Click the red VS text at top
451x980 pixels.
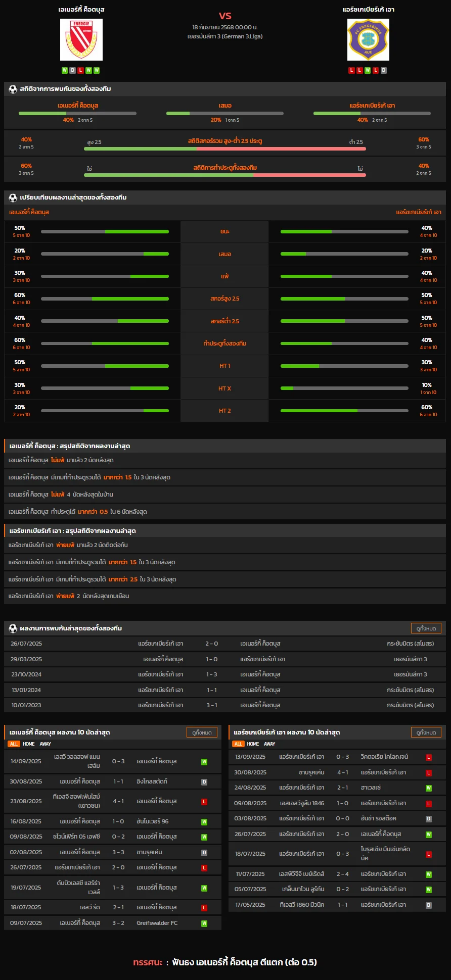[225, 16]
